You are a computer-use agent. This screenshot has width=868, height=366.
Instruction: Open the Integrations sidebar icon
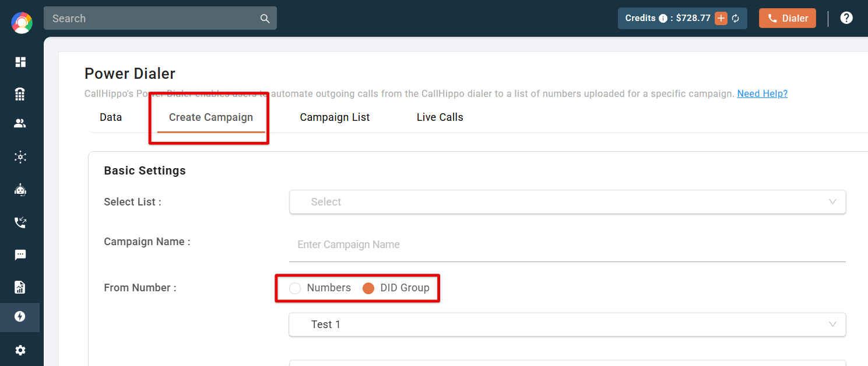tap(20, 156)
